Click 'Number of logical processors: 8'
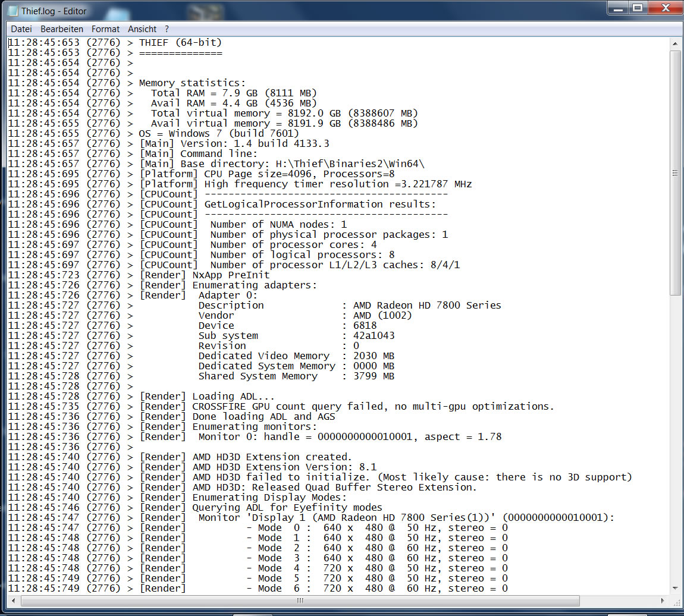 (302, 254)
